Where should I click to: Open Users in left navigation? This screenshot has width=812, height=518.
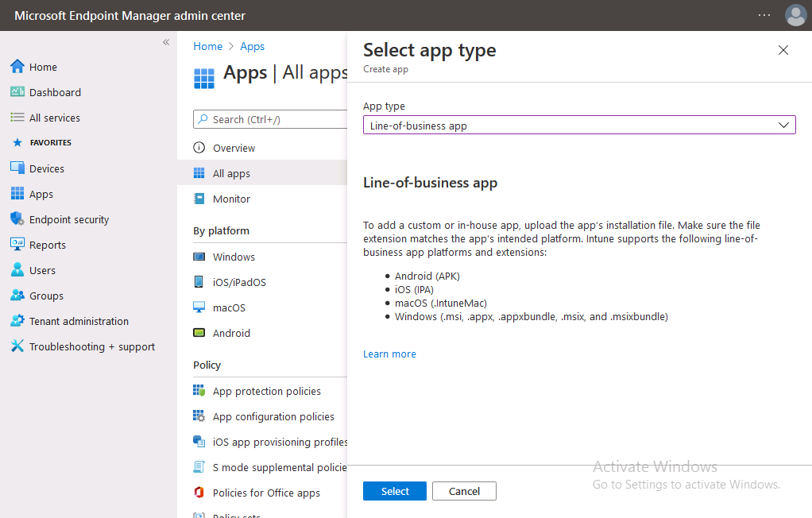tap(42, 270)
